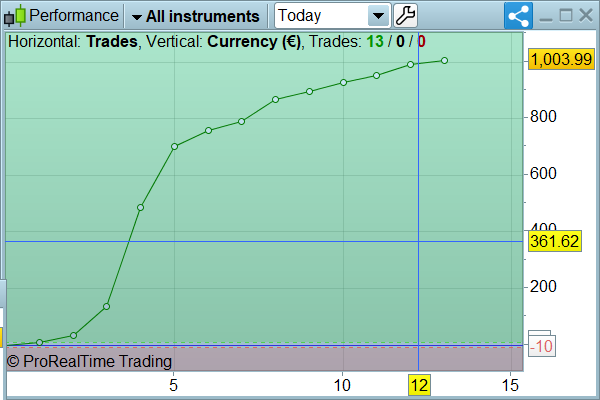Viewport: 600px width, 400px height.
Task: Click the last data point at trade 13
Action: tap(444, 60)
